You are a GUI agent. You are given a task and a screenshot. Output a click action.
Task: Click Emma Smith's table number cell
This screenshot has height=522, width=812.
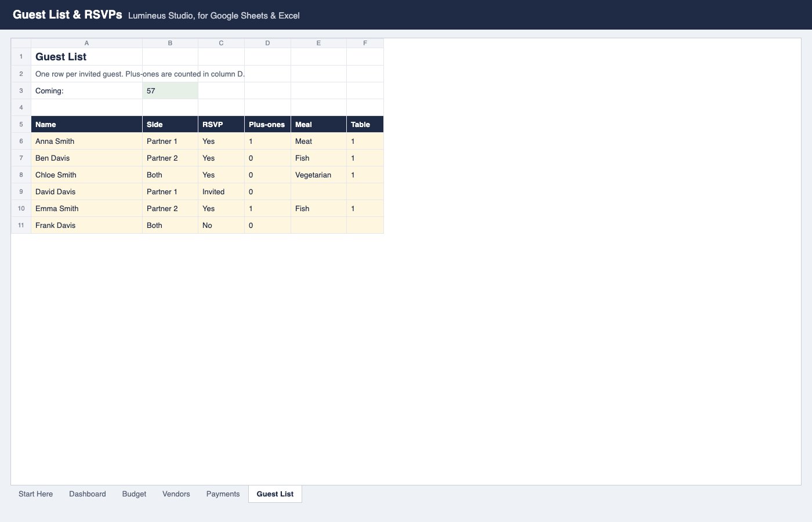pyautogui.click(x=365, y=208)
